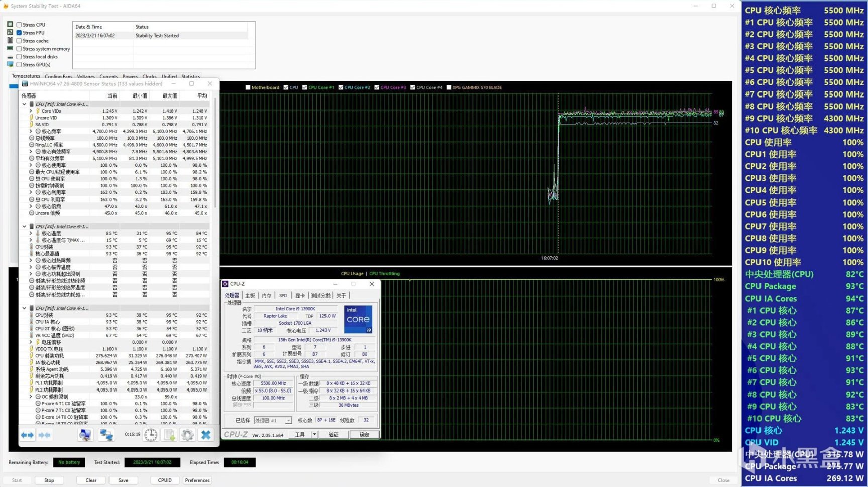Expand the 核心温度 row
Image resolution: width=868 pixels, height=487 pixels.
(x=31, y=233)
